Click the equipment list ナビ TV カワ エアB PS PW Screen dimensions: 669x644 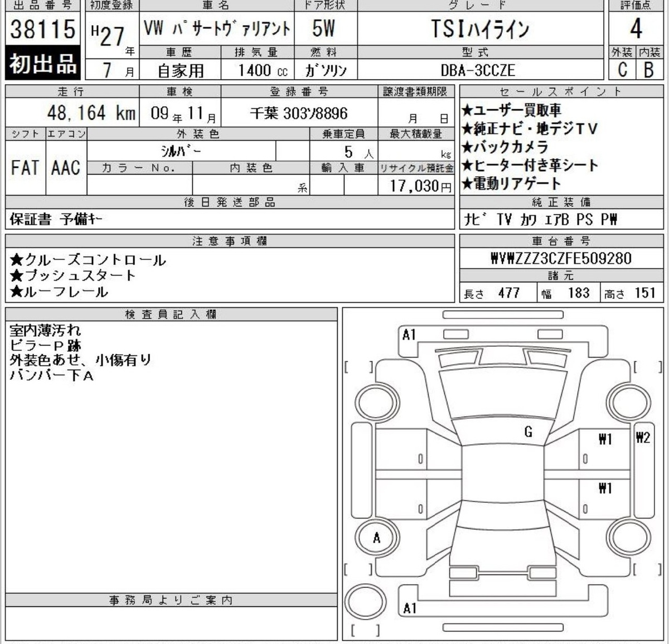[541, 219]
